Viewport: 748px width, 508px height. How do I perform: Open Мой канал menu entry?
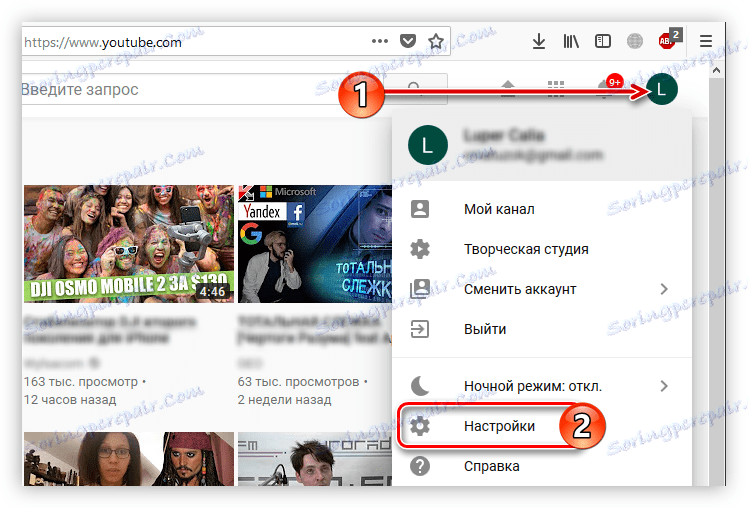pos(542,209)
